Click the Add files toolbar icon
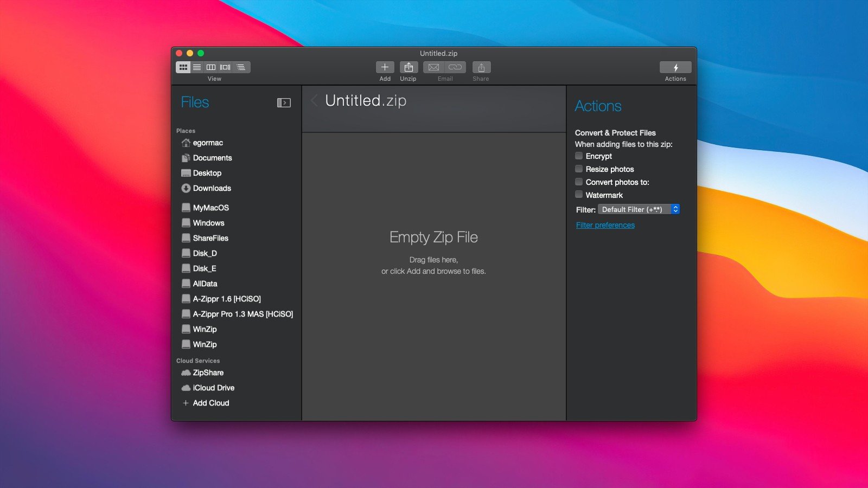 tap(385, 67)
